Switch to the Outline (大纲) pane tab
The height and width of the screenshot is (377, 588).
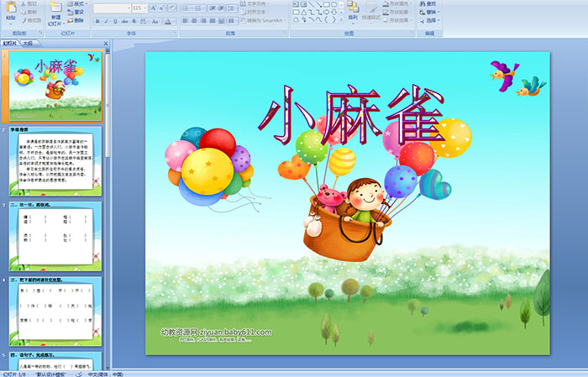28,44
